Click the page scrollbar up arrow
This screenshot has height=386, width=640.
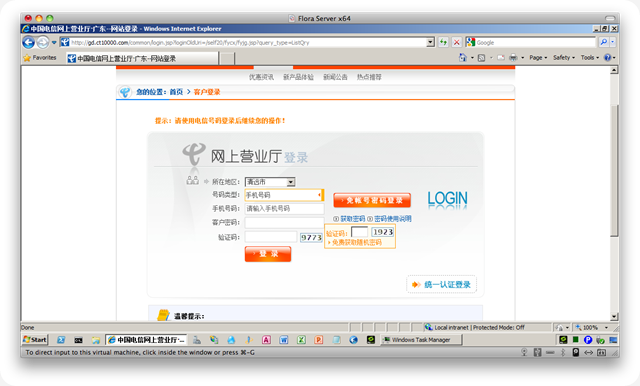tap(614, 70)
